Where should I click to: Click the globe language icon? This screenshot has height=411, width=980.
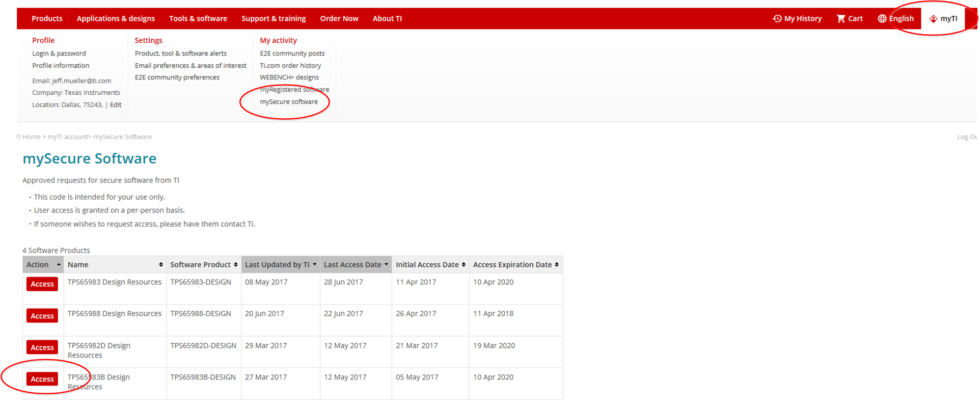click(x=882, y=18)
